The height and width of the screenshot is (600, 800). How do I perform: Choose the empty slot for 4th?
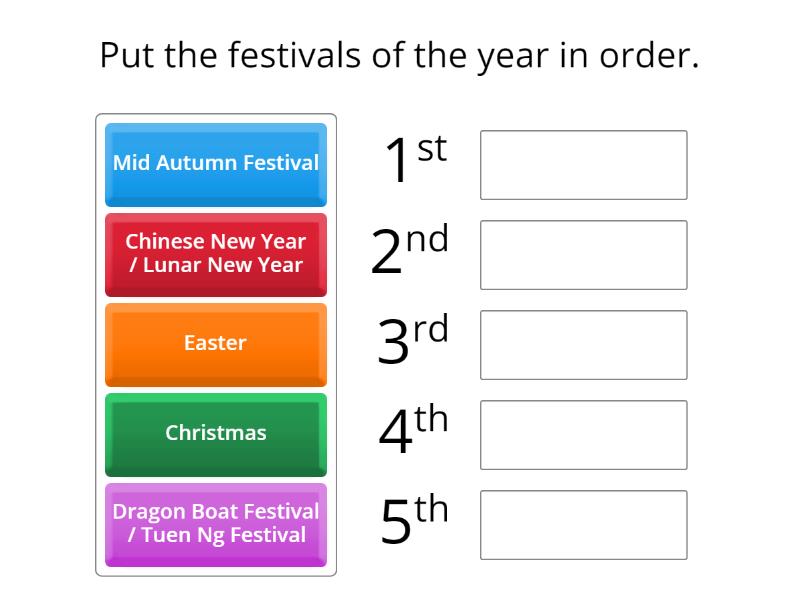pyautogui.click(x=583, y=435)
